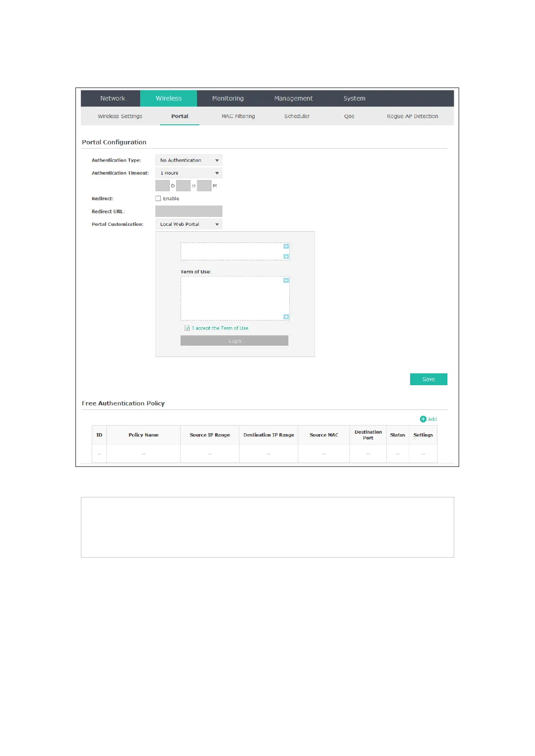Open Rogue AP Detection sub-tab
This screenshot has height=756, width=535.
[412, 116]
